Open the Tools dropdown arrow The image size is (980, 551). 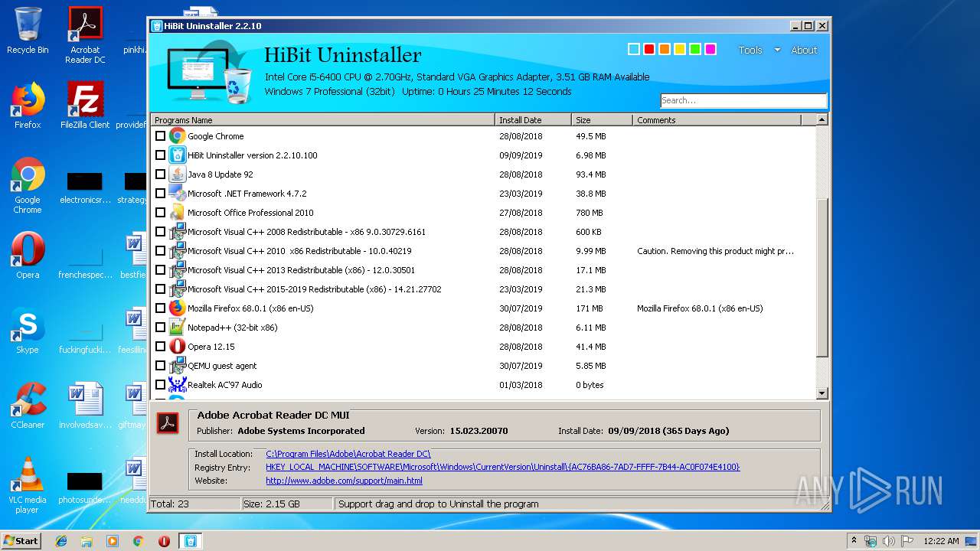777,50
